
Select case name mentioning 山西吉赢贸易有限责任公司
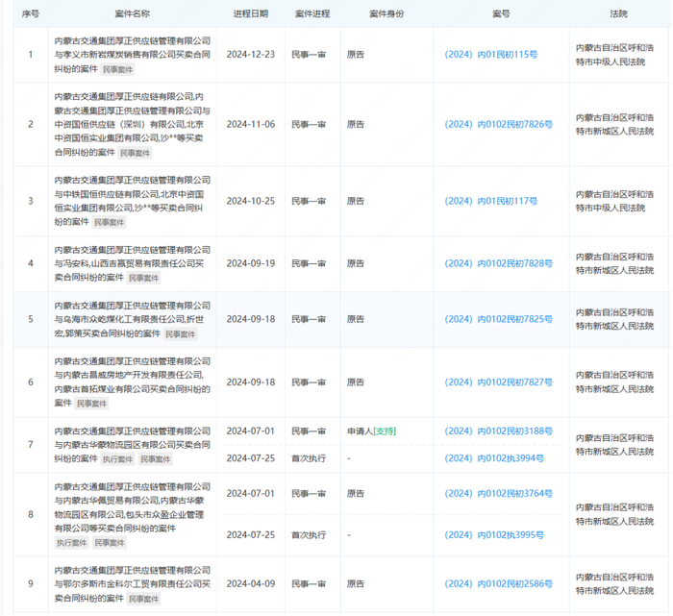click(133, 263)
